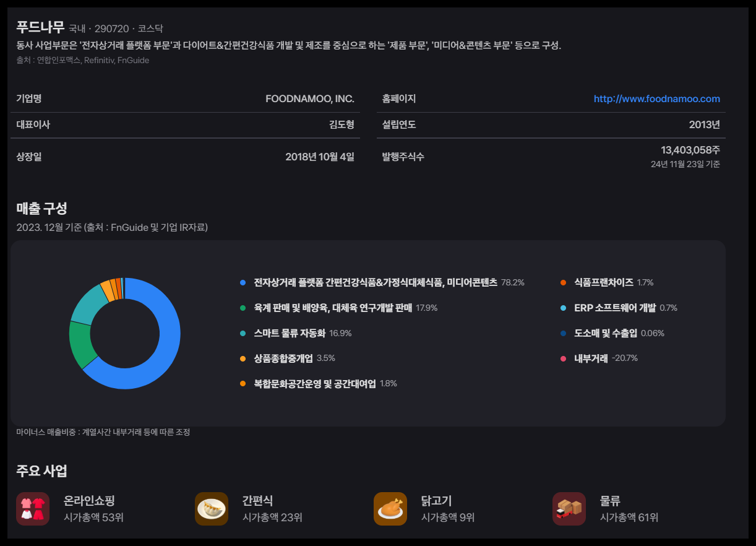The image size is (756, 546).
Task: Click the 온라인쇼핑 clothing icon
Action: 32,509
